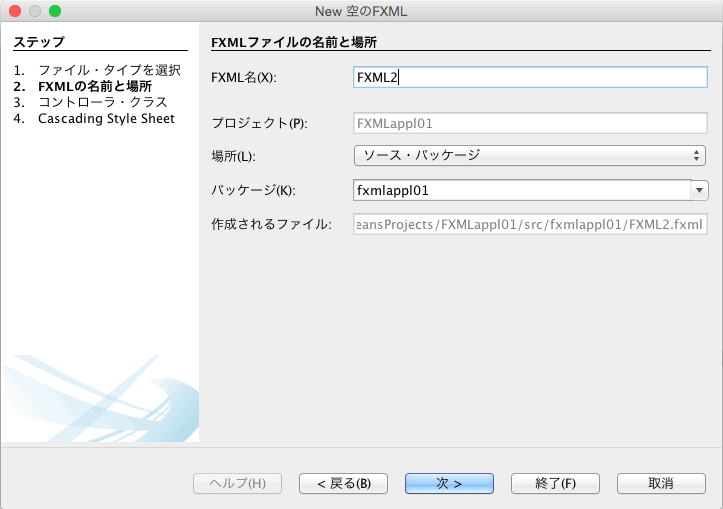Click the red close window button

(x=15, y=11)
